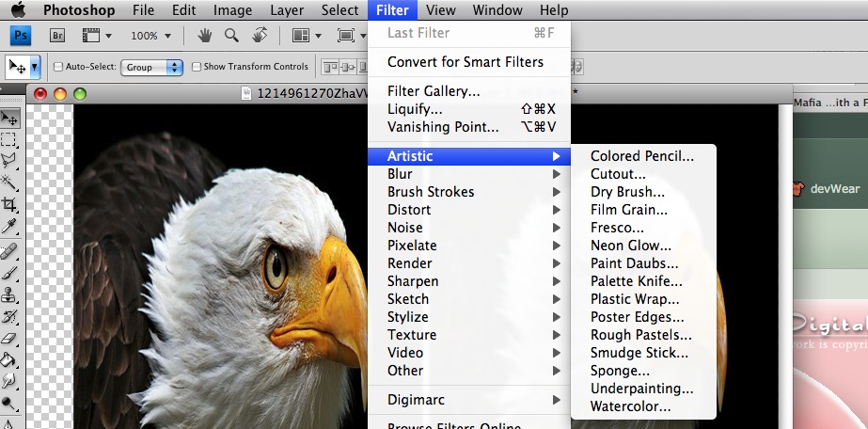Viewport: 868px width, 429px height.
Task: Expand the Arrange Documents dropdown
Action: click(307, 36)
